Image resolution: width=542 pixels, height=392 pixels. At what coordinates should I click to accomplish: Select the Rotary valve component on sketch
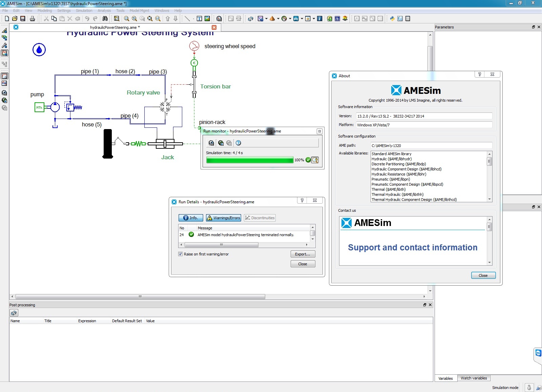pyautogui.click(x=165, y=107)
